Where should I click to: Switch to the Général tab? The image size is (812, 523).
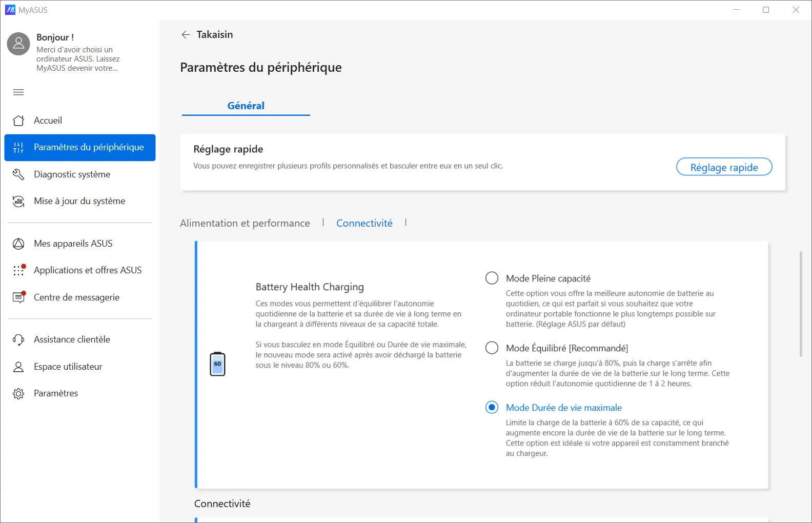pyautogui.click(x=246, y=106)
